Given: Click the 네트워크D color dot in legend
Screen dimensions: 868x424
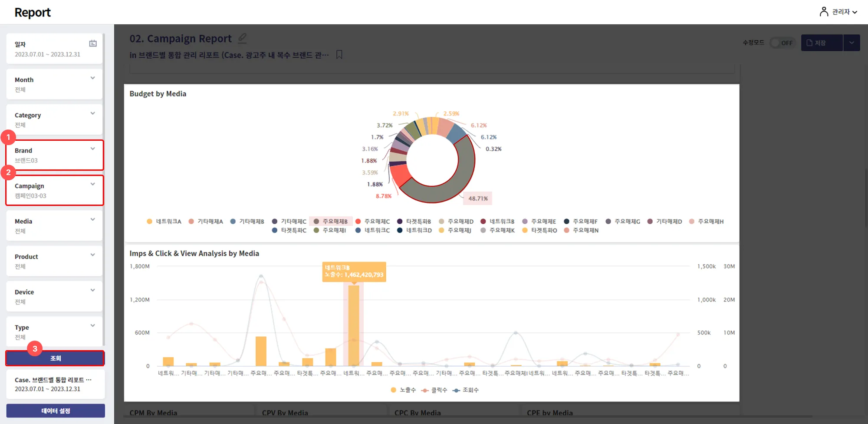Looking at the screenshot, I should coord(400,230).
